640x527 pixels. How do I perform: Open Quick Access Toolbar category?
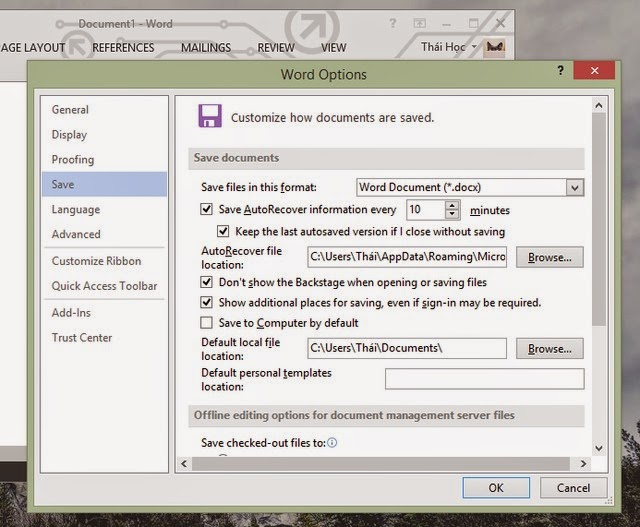(x=104, y=286)
